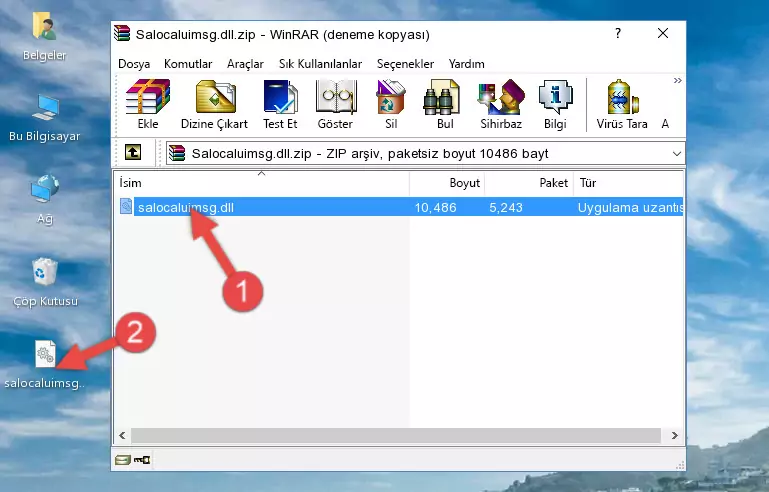Open the Yardım menu
The width and height of the screenshot is (769, 492).
coord(466,64)
